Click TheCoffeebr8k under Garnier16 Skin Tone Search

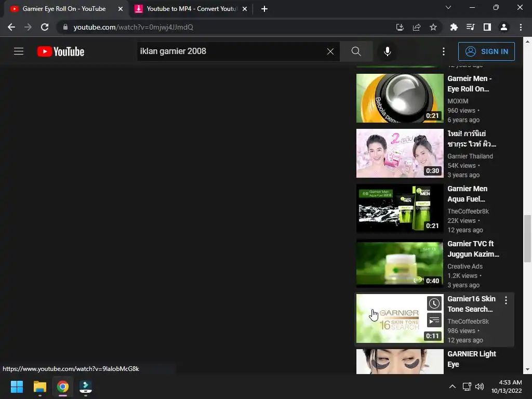(x=468, y=321)
